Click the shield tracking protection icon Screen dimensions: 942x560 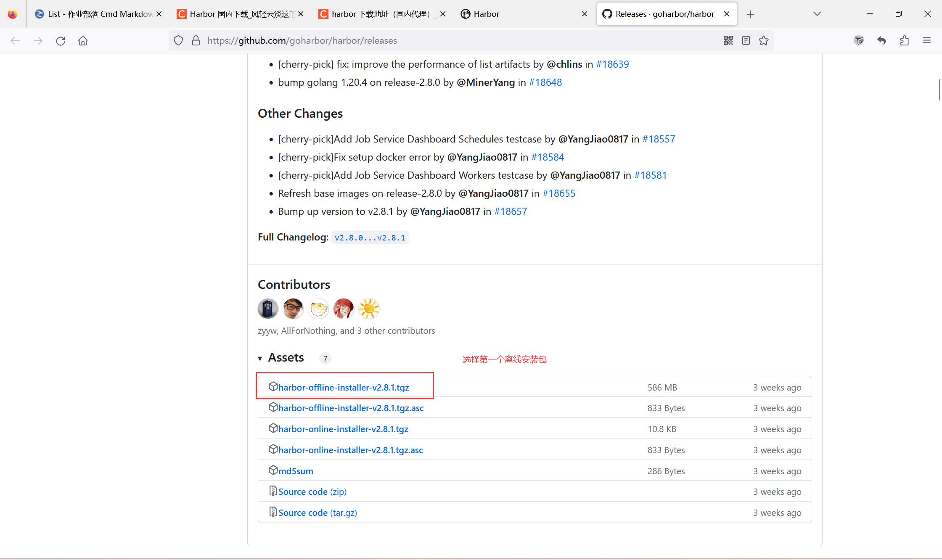[x=178, y=40]
